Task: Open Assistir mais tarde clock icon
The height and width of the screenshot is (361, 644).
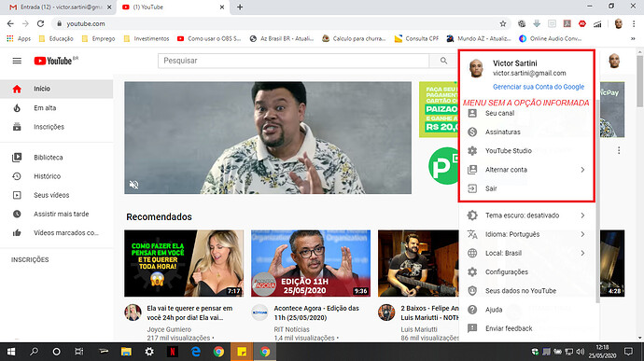Action: pos(17,214)
